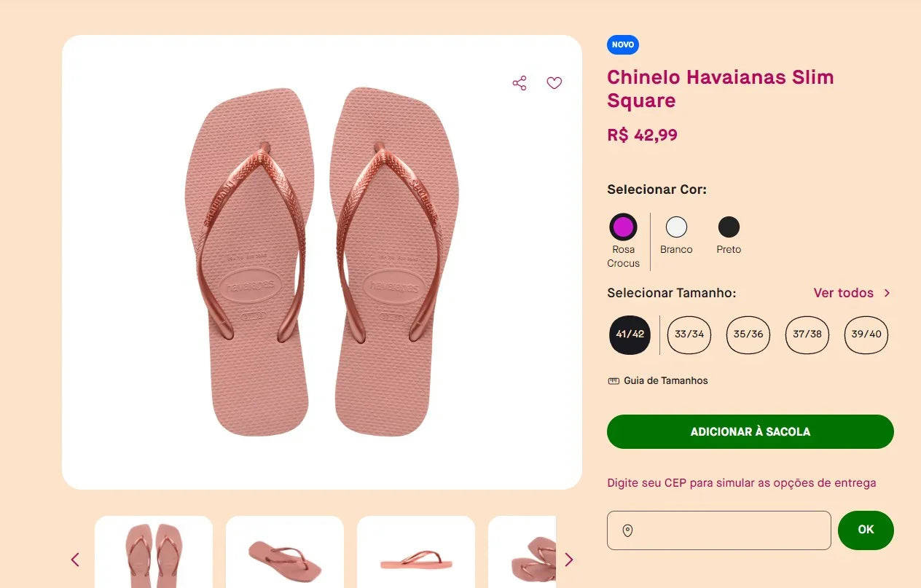Choose size 33/34
The height and width of the screenshot is (588, 921).
point(689,334)
